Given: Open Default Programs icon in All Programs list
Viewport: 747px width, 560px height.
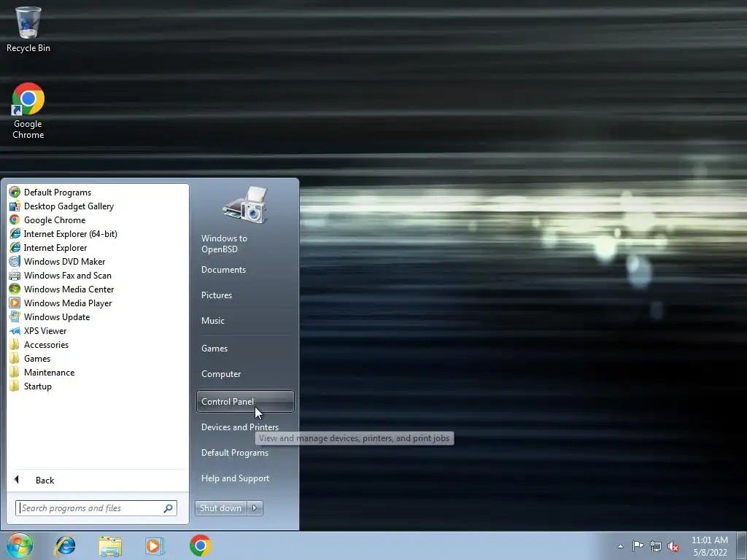Looking at the screenshot, I should 15,192.
